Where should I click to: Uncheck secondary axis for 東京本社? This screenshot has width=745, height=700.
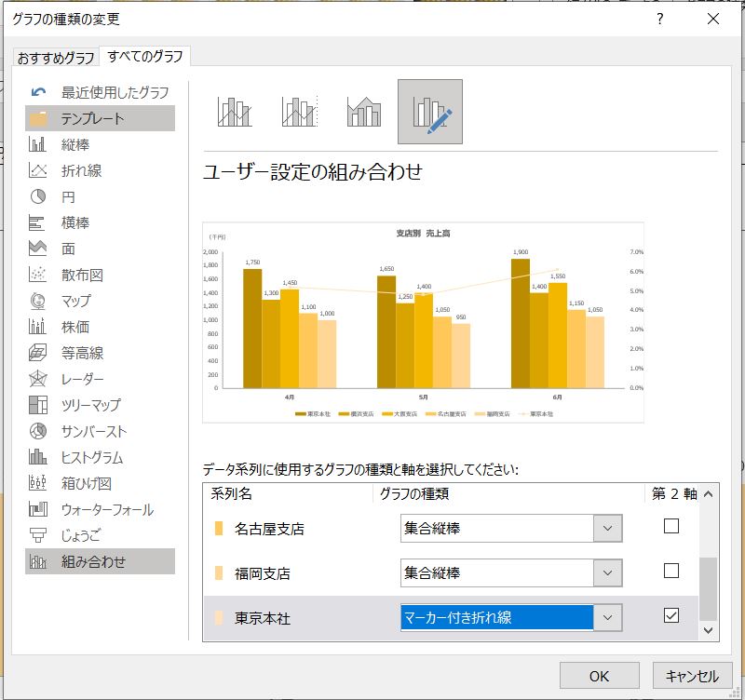670,615
